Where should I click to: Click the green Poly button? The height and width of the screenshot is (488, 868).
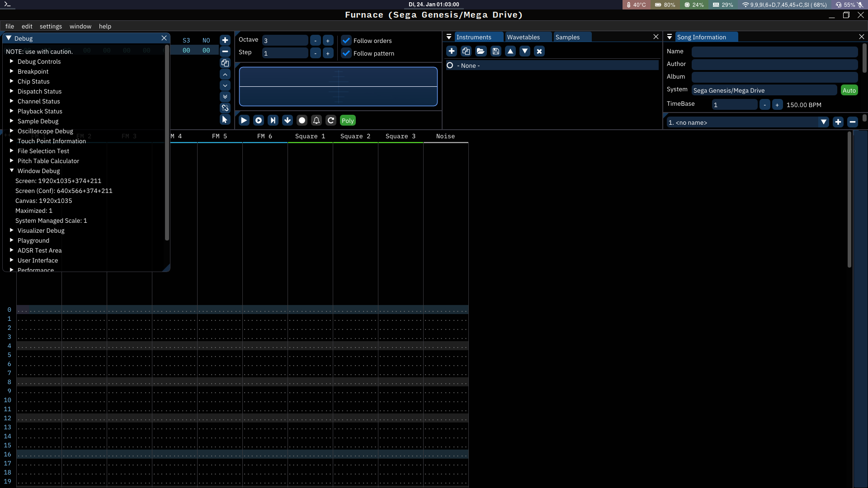point(348,120)
